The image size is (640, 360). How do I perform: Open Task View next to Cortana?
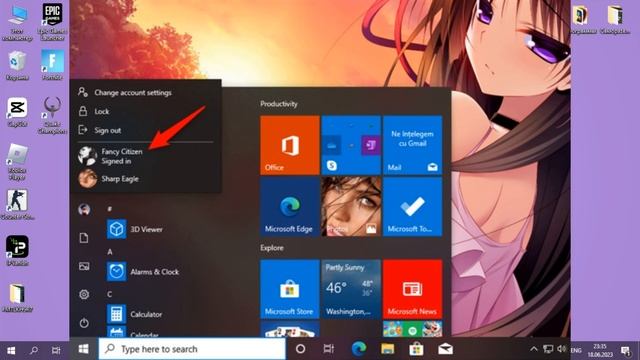coord(329,349)
